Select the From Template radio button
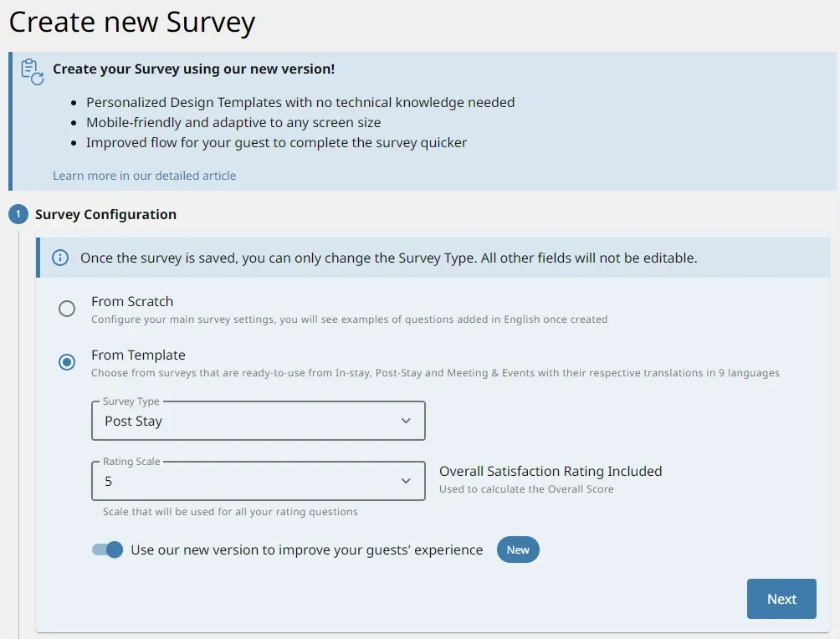 [x=67, y=362]
